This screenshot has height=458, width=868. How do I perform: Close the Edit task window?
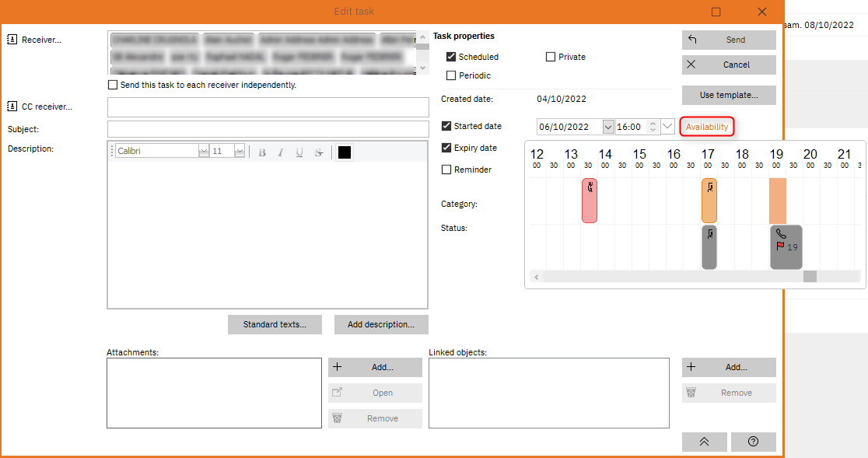[761, 12]
